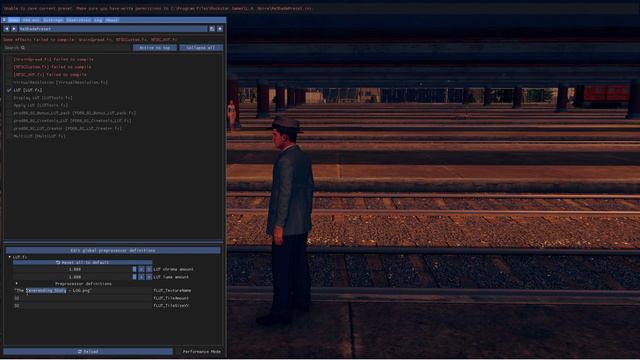Screen dimensions: 640x360
Task: Switch to the Home tab
Action: click(x=14, y=20)
